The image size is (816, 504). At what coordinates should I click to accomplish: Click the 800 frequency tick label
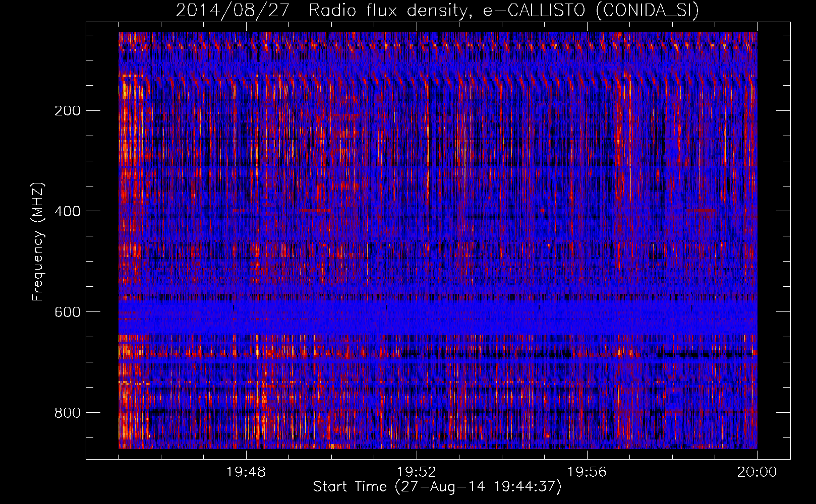tap(67, 413)
